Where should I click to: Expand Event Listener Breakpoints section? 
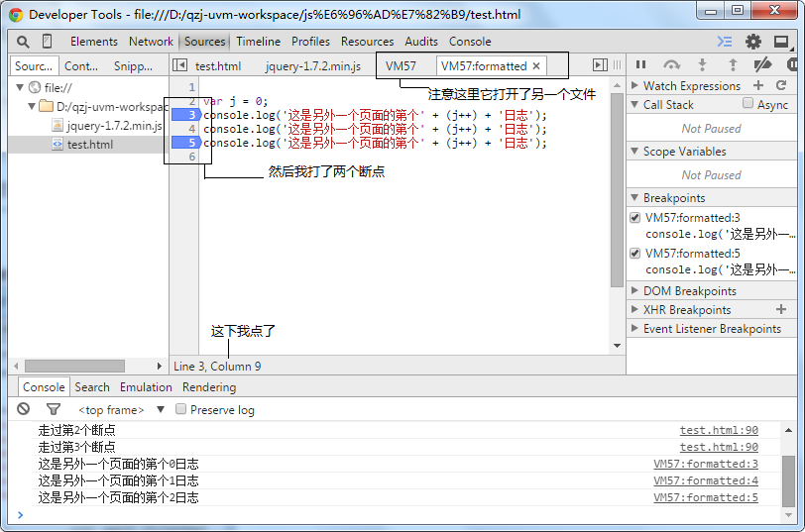[x=634, y=328]
